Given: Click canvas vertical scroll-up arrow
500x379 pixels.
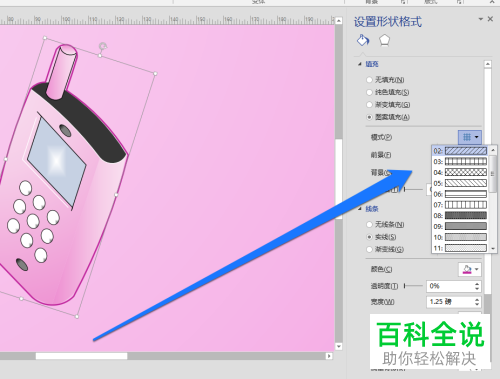Looking at the screenshot, I should tap(339, 21).
